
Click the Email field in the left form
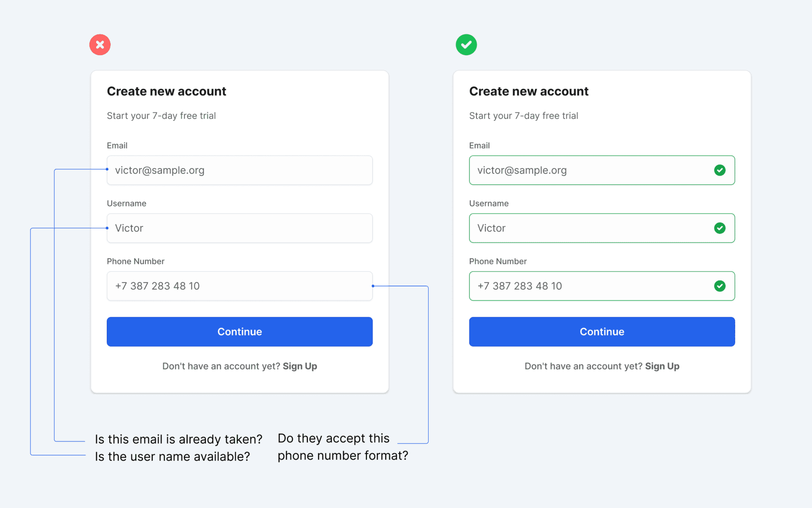coord(239,170)
